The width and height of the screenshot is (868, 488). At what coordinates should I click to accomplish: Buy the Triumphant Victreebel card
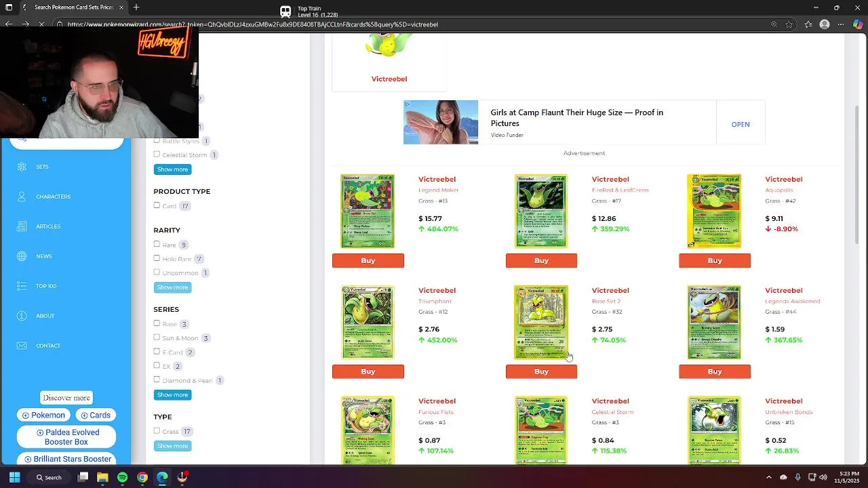pos(368,371)
